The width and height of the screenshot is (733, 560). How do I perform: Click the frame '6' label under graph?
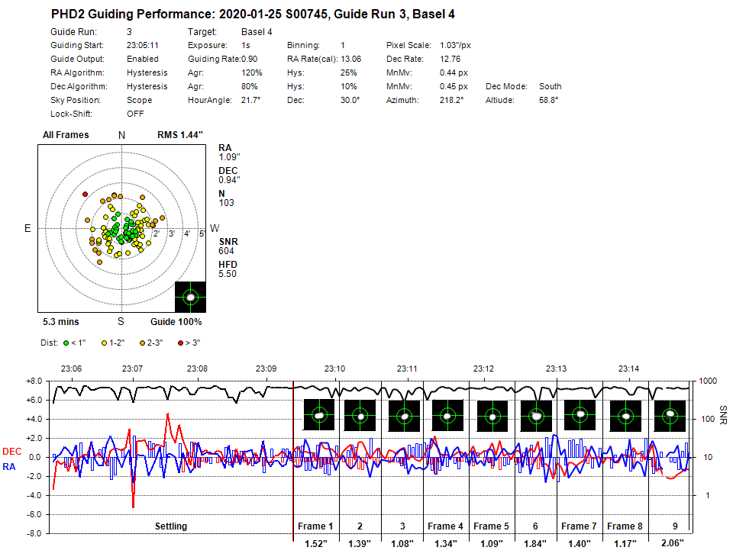(535, 526)
